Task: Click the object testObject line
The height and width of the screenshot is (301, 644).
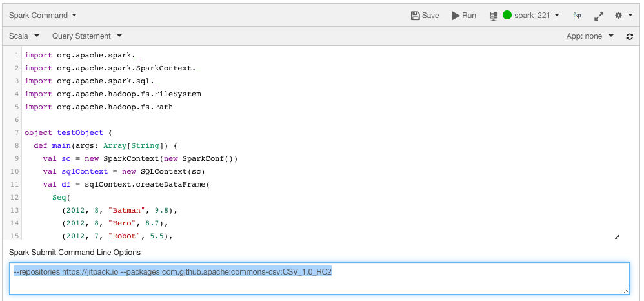Action: click(68, 133)
